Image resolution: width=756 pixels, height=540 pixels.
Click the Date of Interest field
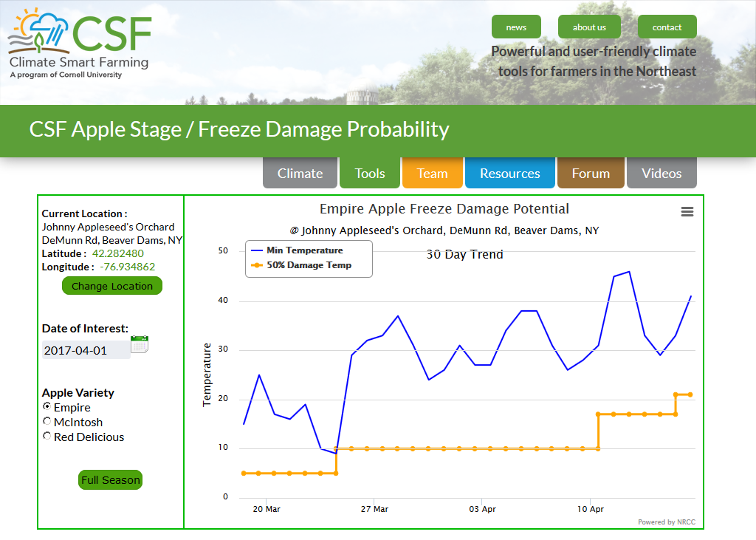click(86, 350)
